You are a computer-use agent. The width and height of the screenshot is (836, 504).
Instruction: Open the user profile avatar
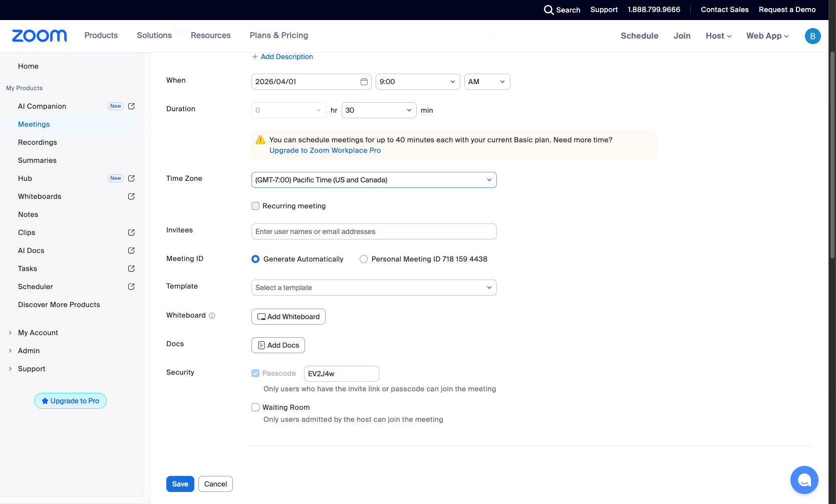pyautogui.click(x=812, y=36)
